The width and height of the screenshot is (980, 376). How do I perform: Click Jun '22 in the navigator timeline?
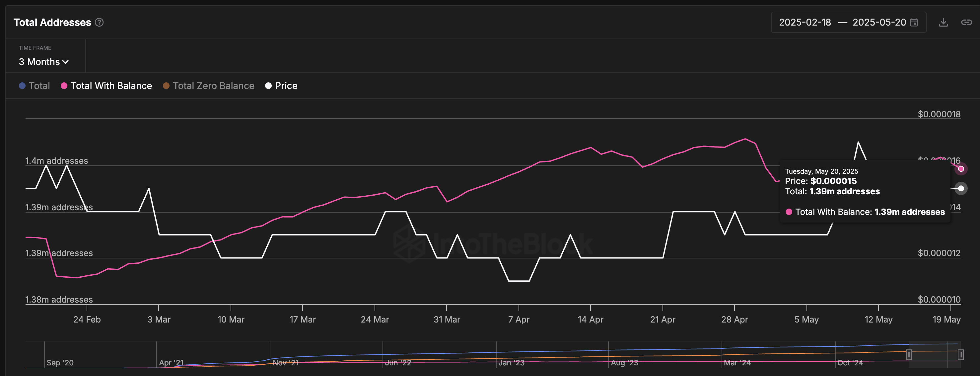tap(398, 363)
